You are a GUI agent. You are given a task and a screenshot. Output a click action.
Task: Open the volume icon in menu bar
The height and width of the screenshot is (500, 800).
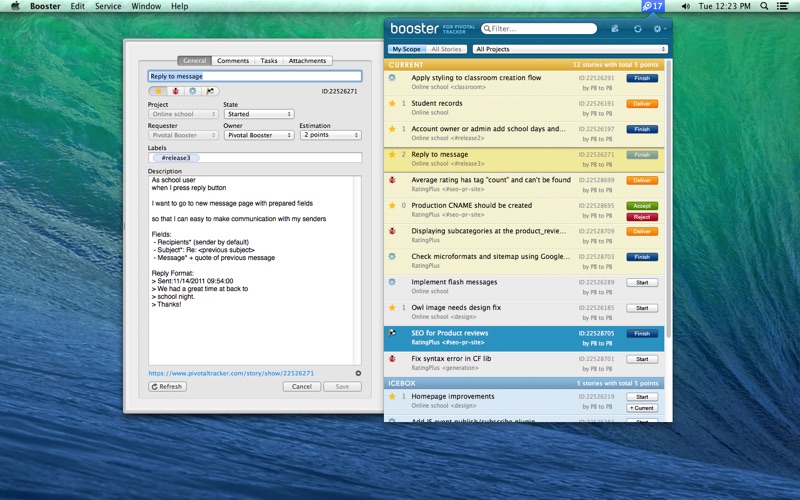click(686, 6)
